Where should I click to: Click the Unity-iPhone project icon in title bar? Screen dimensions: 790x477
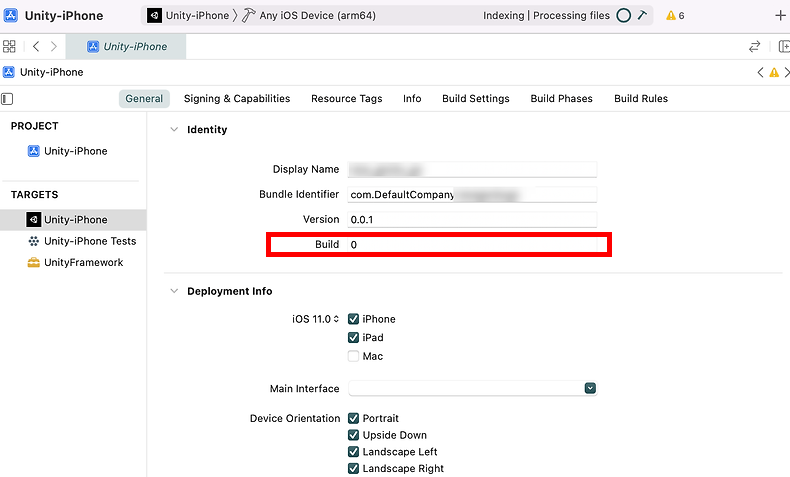11,15
